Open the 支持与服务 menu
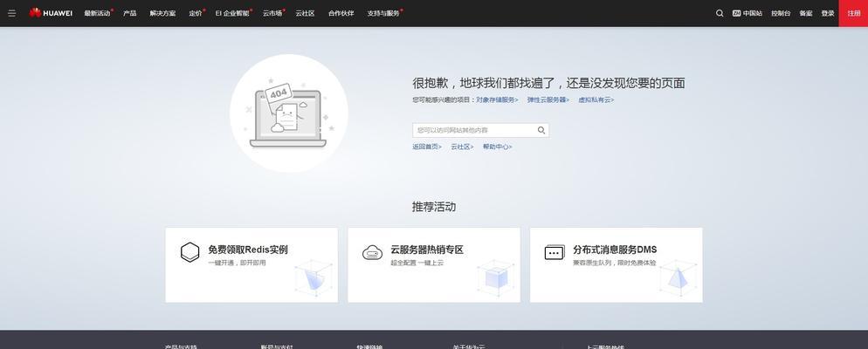This screenshot has width=868, height=349. tap(384, 13)
